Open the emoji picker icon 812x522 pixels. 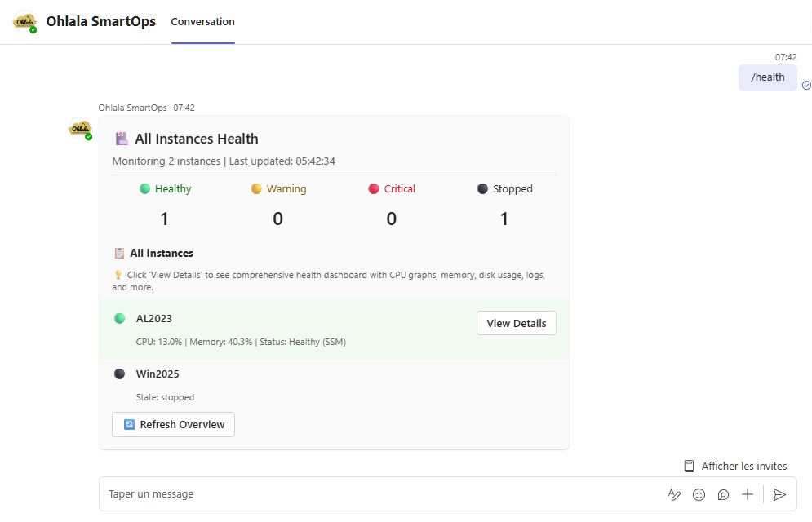[699, 494]
